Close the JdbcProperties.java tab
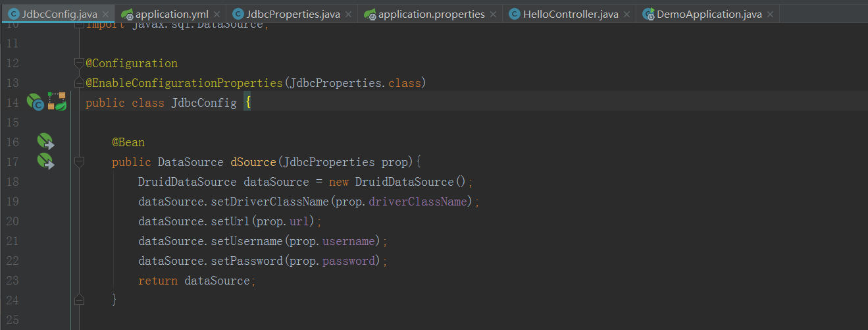 point(349,14)
